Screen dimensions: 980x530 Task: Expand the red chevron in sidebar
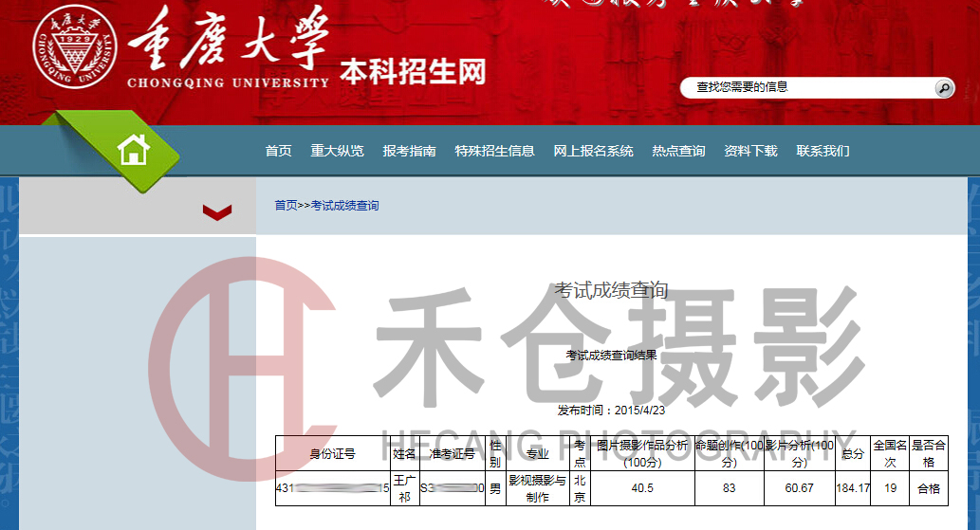pyautogui.click(x=217, y=212)
